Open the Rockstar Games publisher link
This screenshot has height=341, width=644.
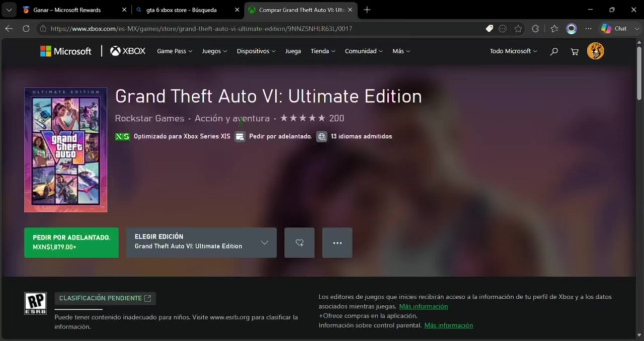[149, 118]
